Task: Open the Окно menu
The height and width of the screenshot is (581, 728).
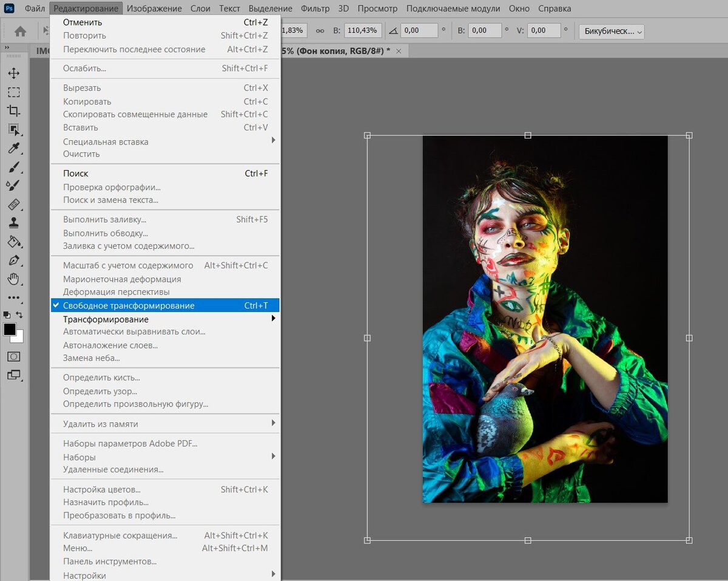Action: pos(519,8)
